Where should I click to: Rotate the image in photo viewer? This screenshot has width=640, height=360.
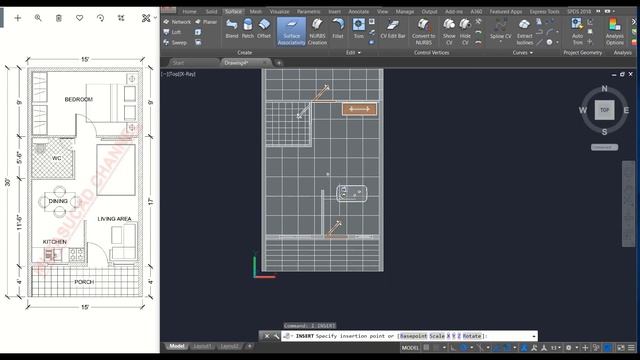[100, 18]
